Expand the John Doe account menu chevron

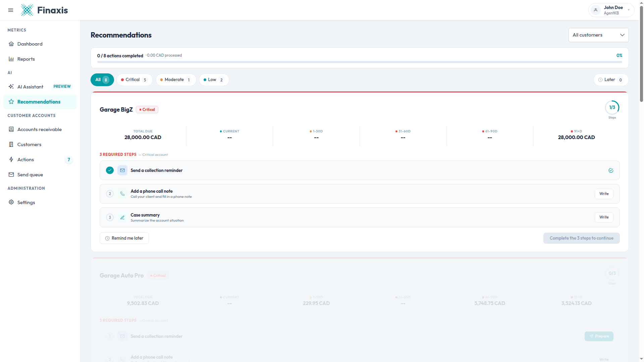pos(629,10)
